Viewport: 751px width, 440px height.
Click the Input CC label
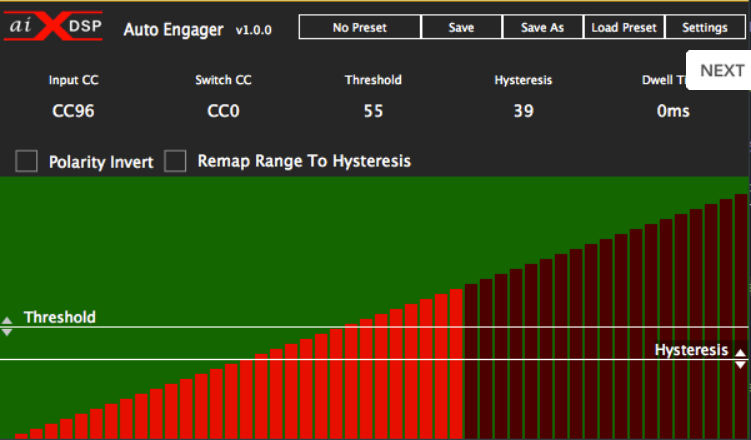click(x=73, y=80)
